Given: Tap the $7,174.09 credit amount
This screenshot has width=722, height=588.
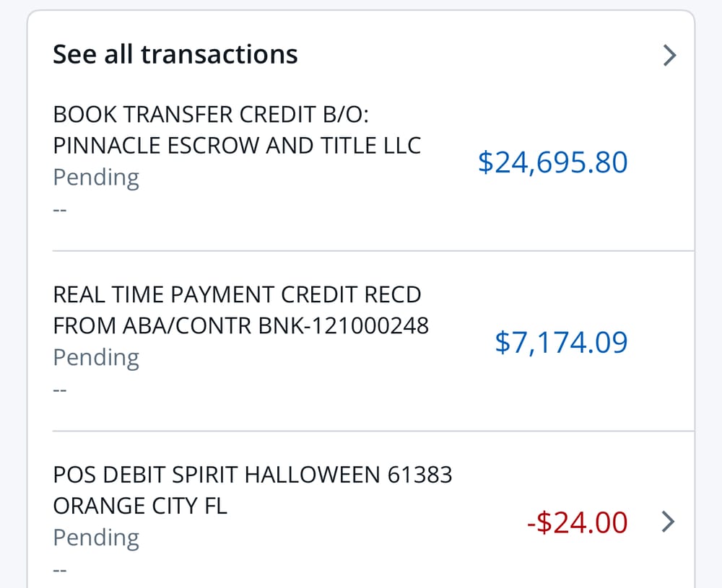Looking at the screenshot, I should pos(561,342).
